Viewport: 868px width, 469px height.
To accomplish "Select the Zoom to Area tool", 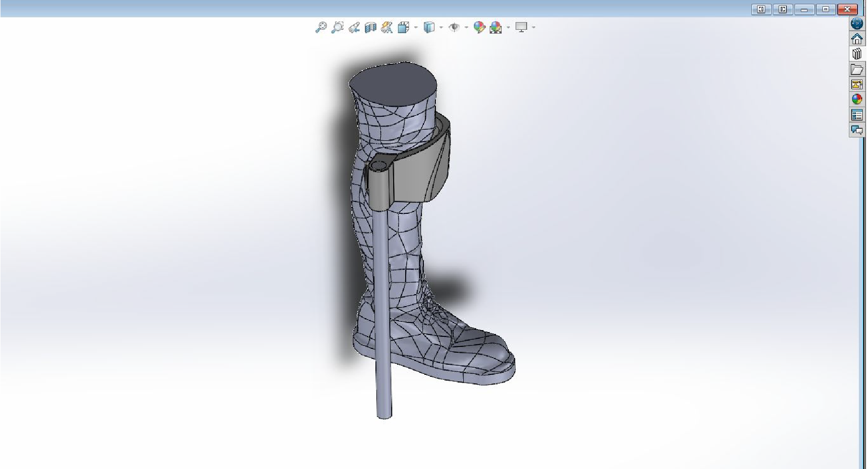I will point(338,27).
